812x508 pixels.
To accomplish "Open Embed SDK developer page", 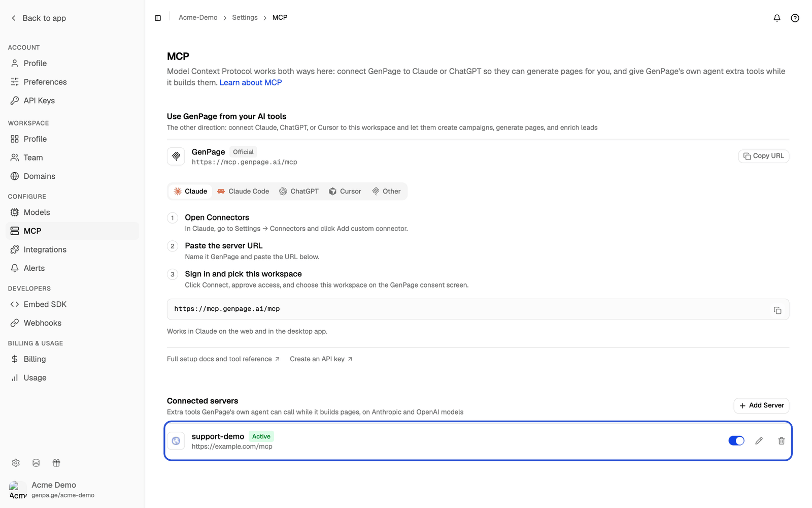I will click(72, 304).
